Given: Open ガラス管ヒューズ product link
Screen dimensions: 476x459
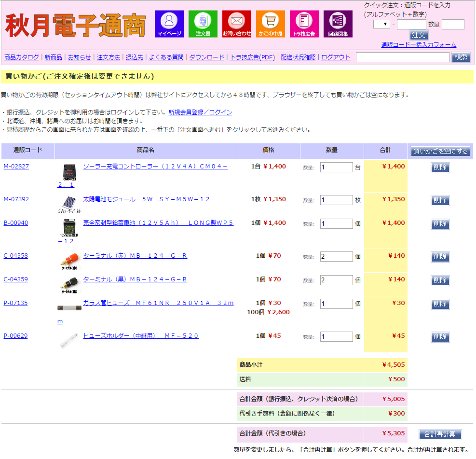Looking at the screenshot, I should point(159,303).
